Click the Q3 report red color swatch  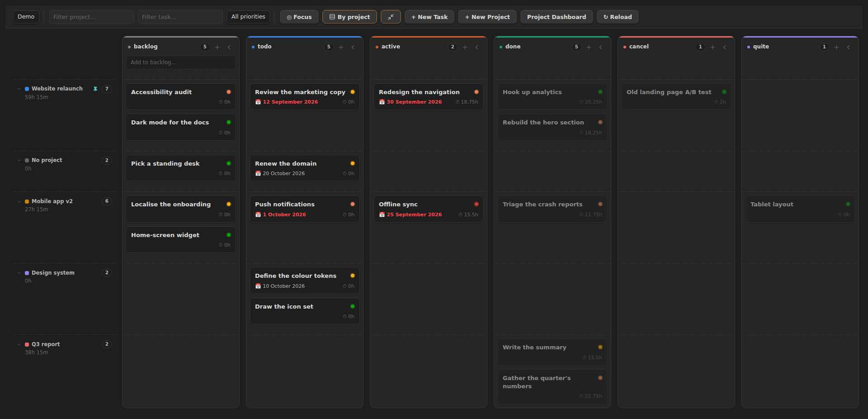click(27, 344)
